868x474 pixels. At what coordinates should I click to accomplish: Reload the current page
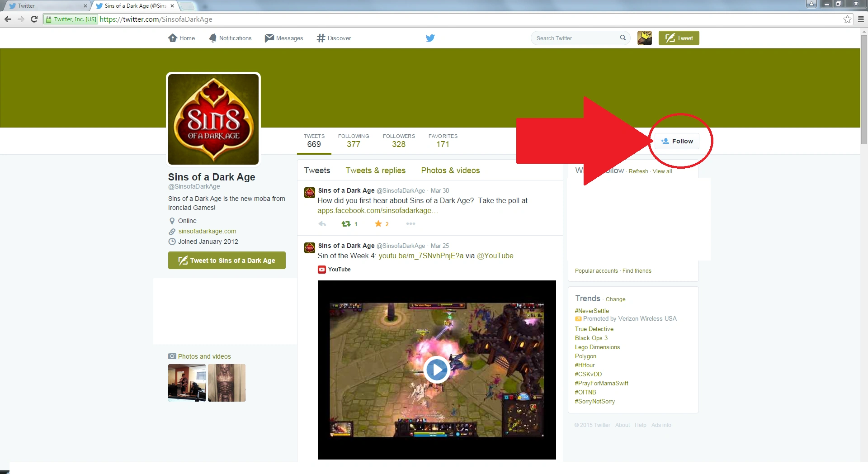click(x=34, y=19)
